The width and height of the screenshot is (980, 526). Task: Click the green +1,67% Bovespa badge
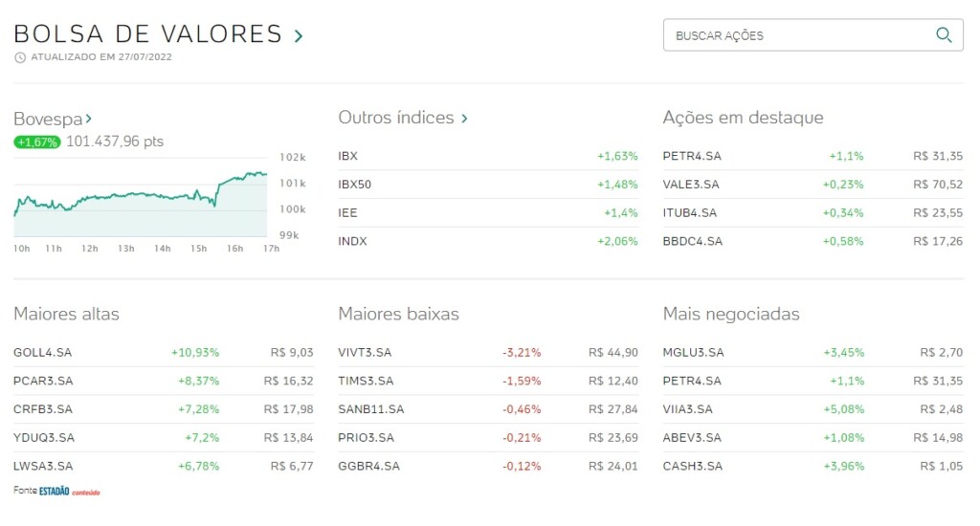[37, 142]
